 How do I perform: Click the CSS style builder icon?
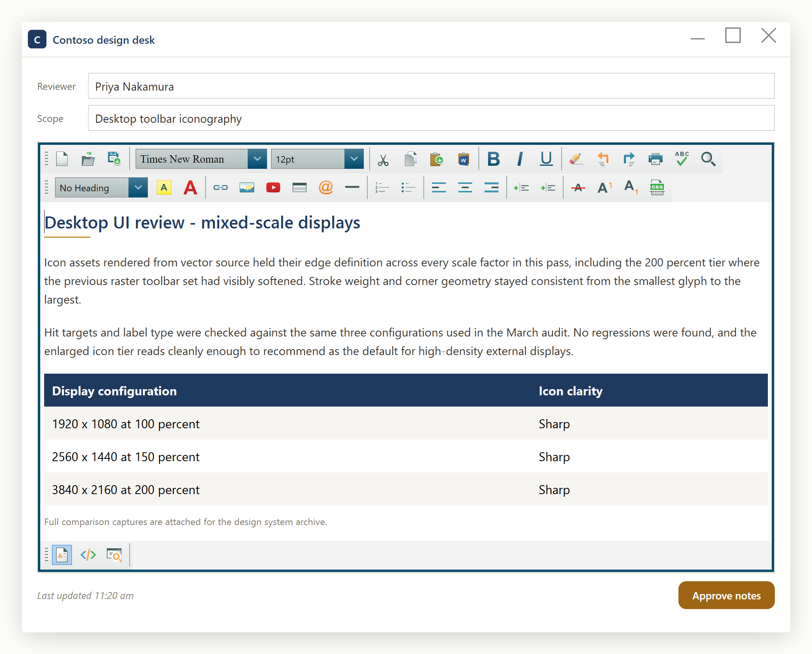tap(657, 188)
